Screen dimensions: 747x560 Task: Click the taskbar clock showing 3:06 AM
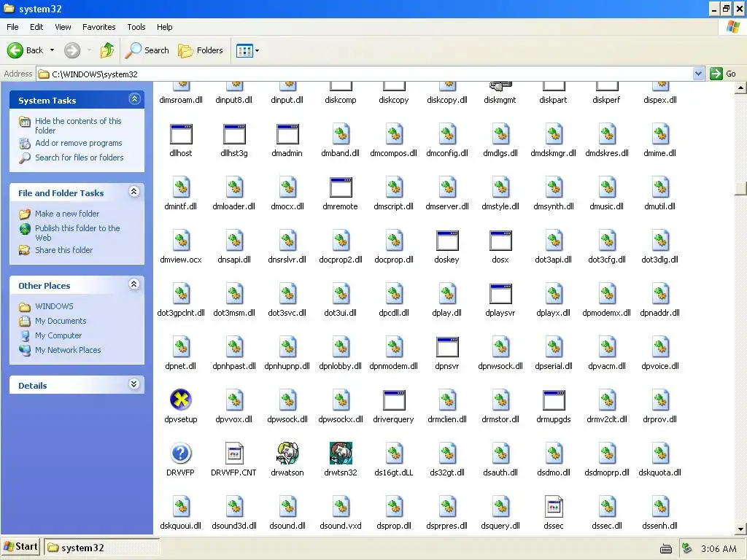click(x=719, y=548)
